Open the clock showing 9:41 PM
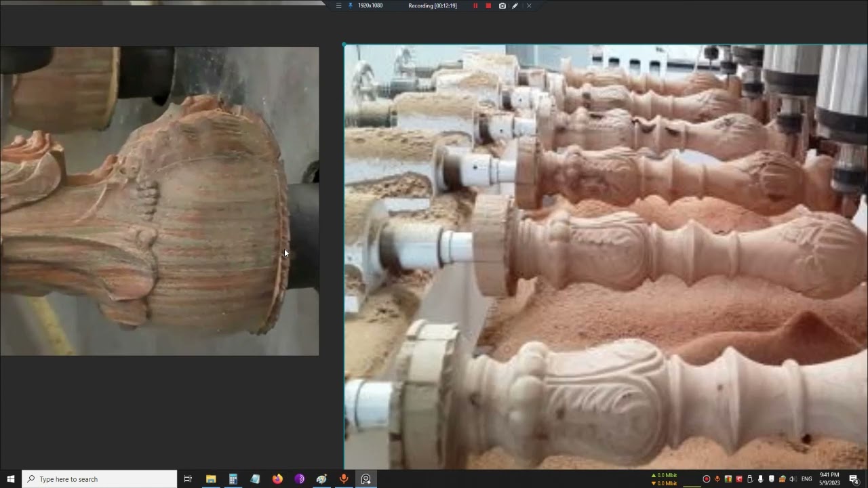This screenshot has height=488, width=868. (x=829, y=479)
